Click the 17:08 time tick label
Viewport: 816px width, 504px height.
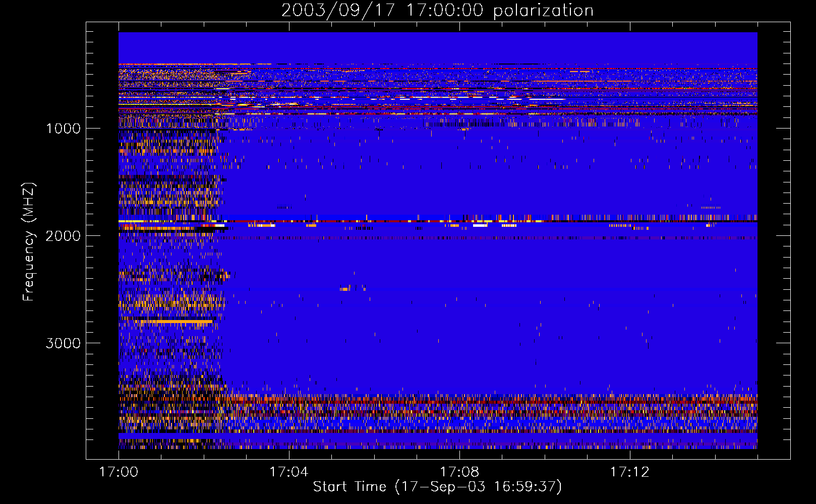(459, 472)
